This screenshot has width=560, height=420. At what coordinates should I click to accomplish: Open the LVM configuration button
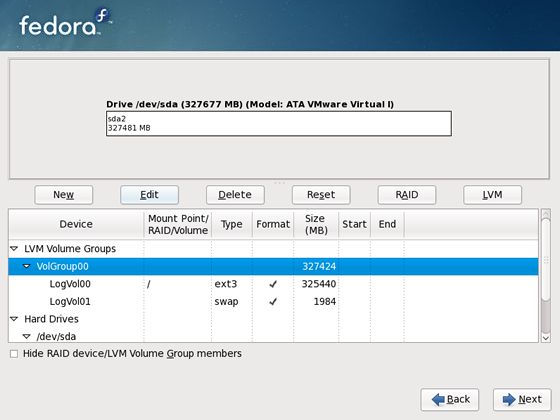tap(492, 195)
